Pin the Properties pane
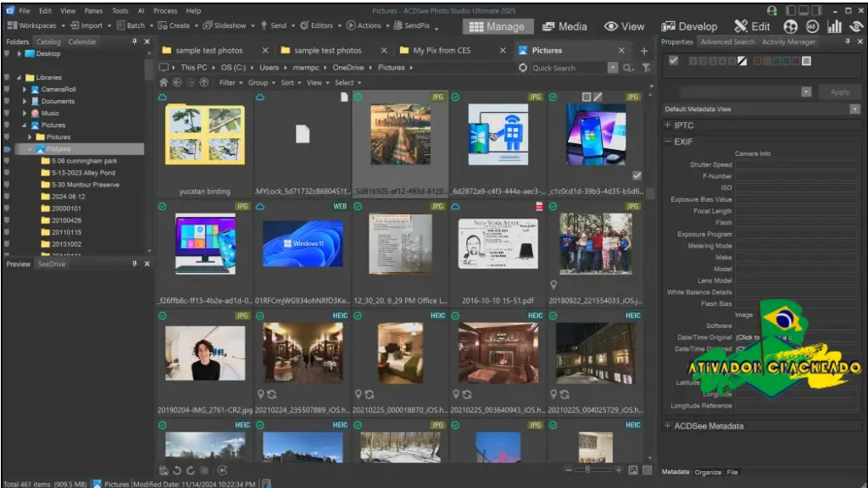Viewport: 868px width, 488px height. (848, 42)
